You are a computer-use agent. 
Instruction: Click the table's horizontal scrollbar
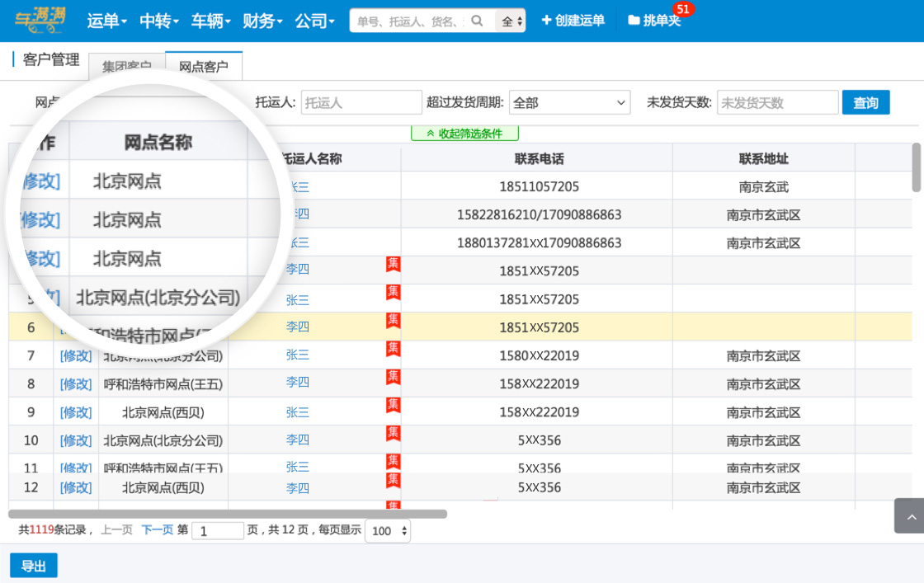228,514
